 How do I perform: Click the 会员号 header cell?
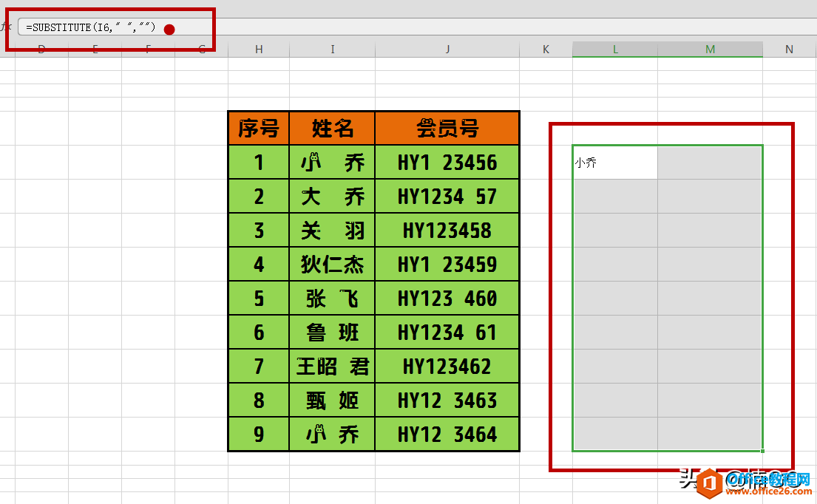coord(447,128)
